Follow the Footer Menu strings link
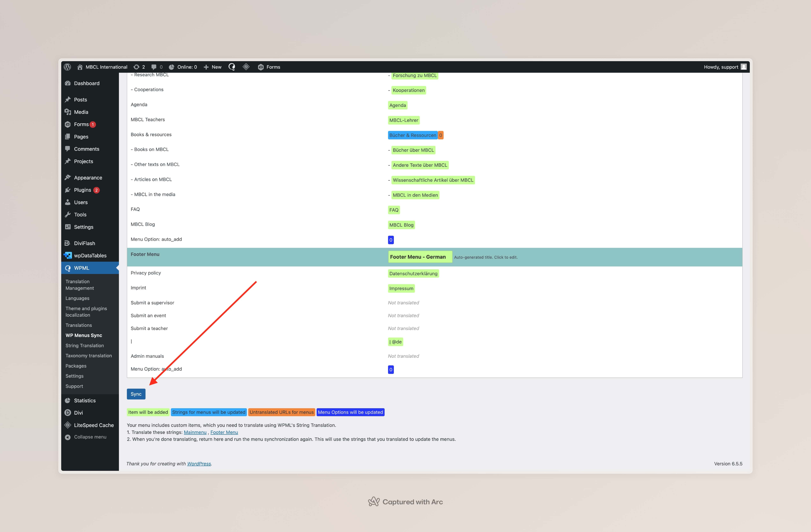The width and height of the screenshot is (811, 532). pyautogui.click(x=224, y=432)
